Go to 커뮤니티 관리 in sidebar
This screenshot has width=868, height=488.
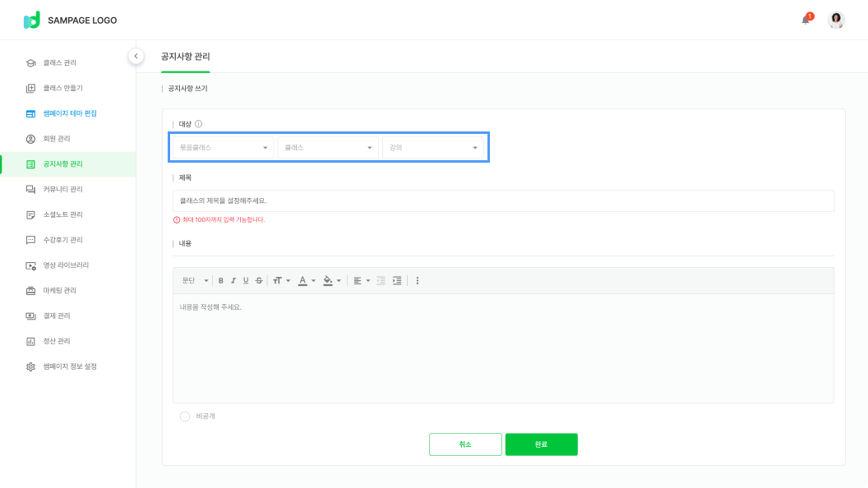click(63, 189)
